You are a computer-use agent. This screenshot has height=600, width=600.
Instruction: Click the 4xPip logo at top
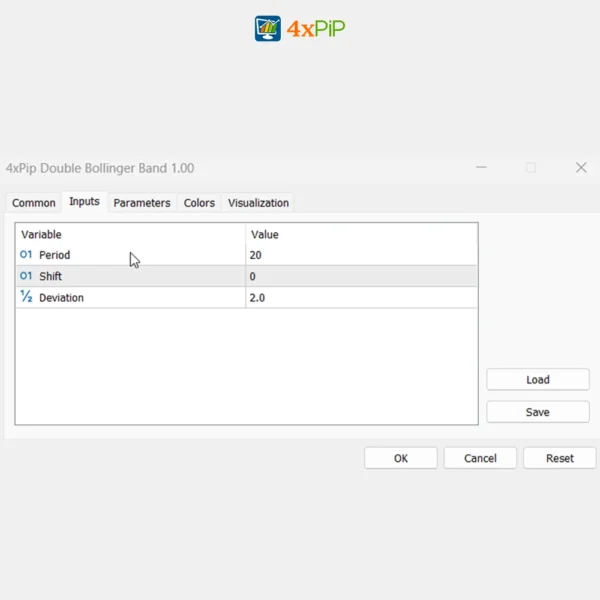300,28
